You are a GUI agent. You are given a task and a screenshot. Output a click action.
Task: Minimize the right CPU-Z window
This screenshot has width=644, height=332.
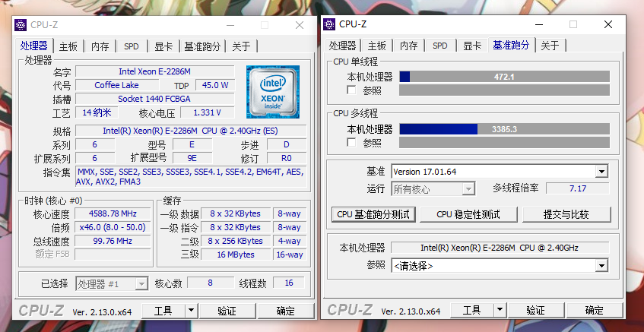(x=539, y=24)
